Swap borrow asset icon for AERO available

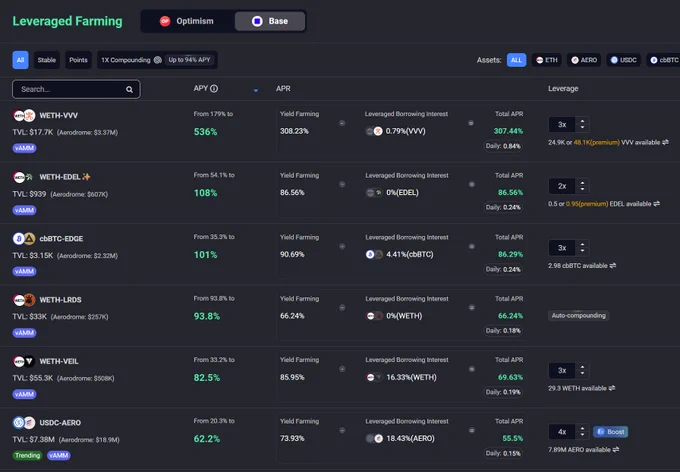pos(616,449)
